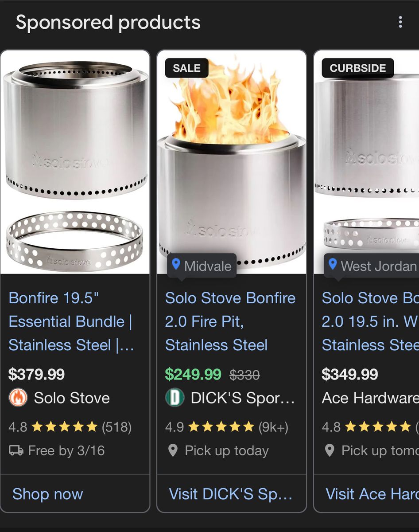Open Solo Stove Bonfire 2.0 Fire Pit link
Image resolution: width=419 pixels, height=532 pixels.
[230, 321]
